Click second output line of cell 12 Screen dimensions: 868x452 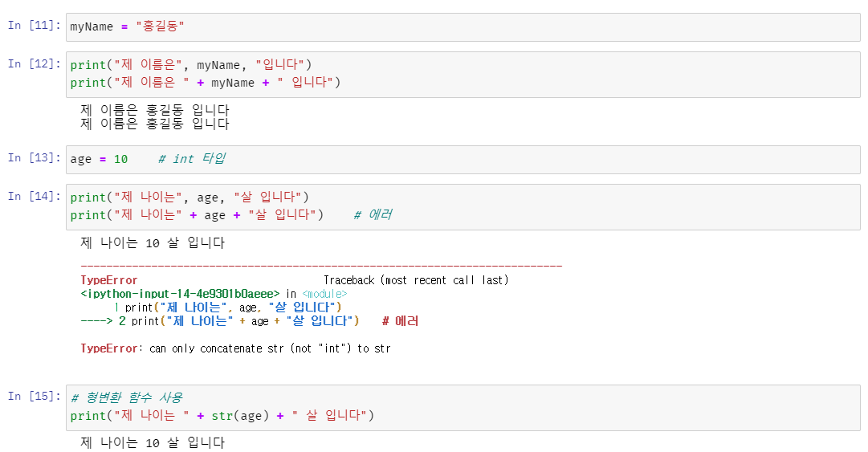155,124
